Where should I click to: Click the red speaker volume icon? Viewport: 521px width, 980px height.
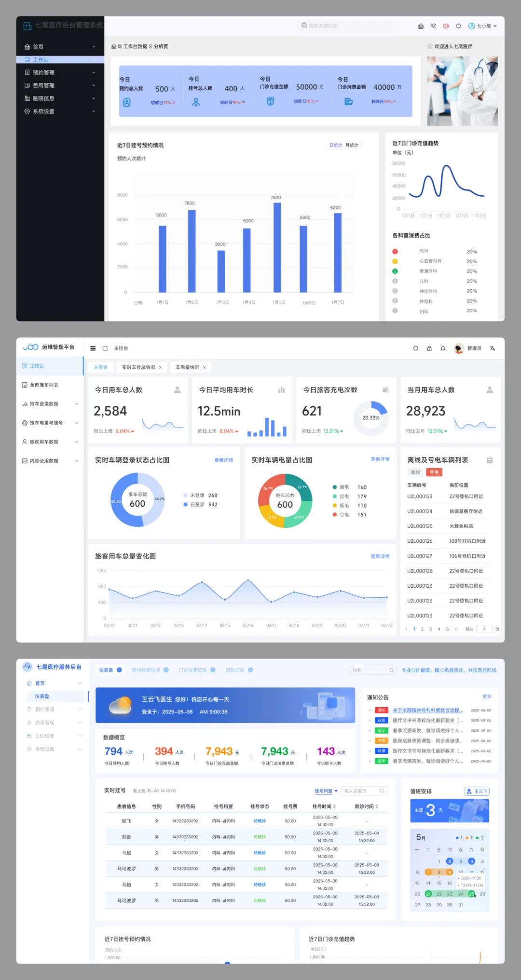[446, 26]
